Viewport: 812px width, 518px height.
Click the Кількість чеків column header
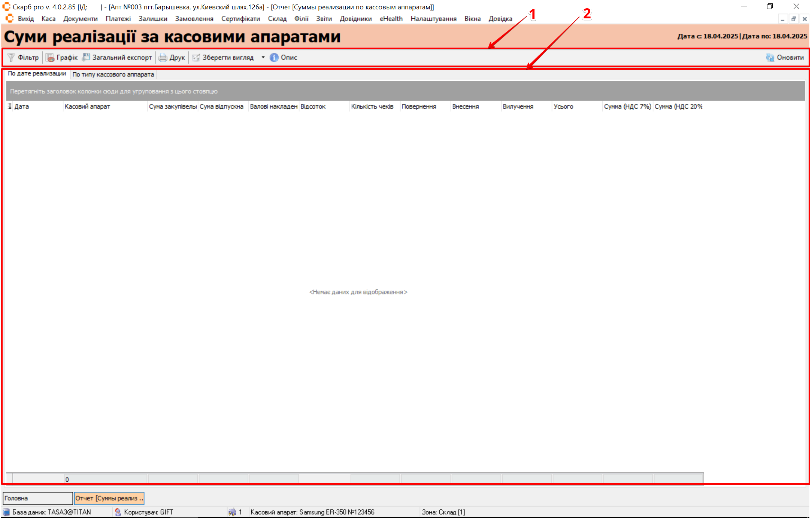372,106
